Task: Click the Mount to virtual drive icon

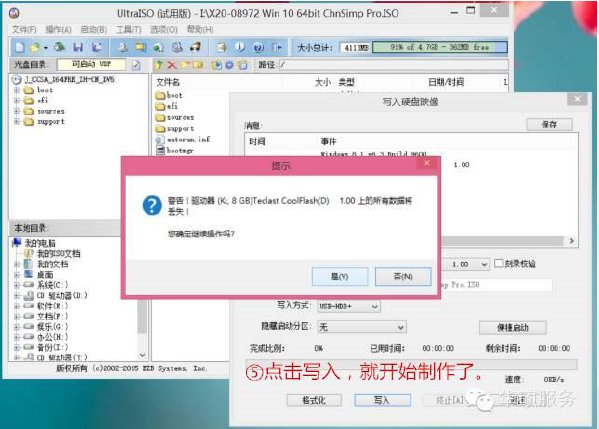Action: (177, 47)
